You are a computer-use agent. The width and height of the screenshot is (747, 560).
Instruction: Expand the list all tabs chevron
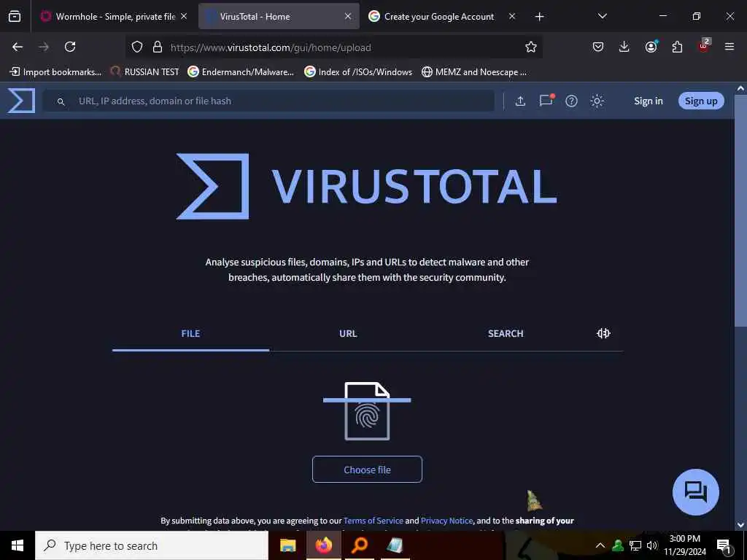tap(602, 16)
